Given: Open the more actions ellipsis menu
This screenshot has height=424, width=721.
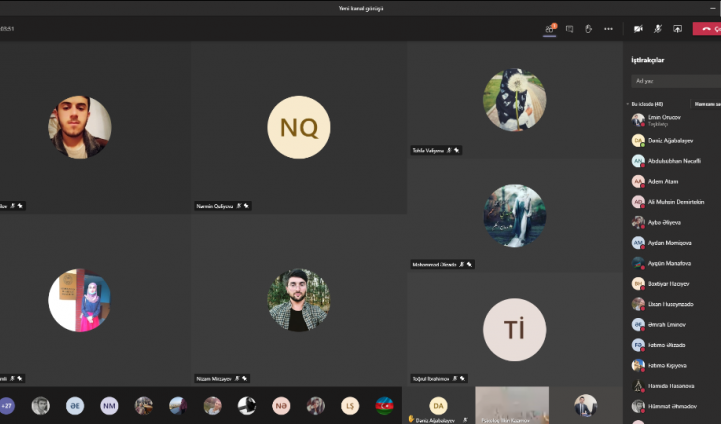Looking at the screenshot, I should coord(608,29).
